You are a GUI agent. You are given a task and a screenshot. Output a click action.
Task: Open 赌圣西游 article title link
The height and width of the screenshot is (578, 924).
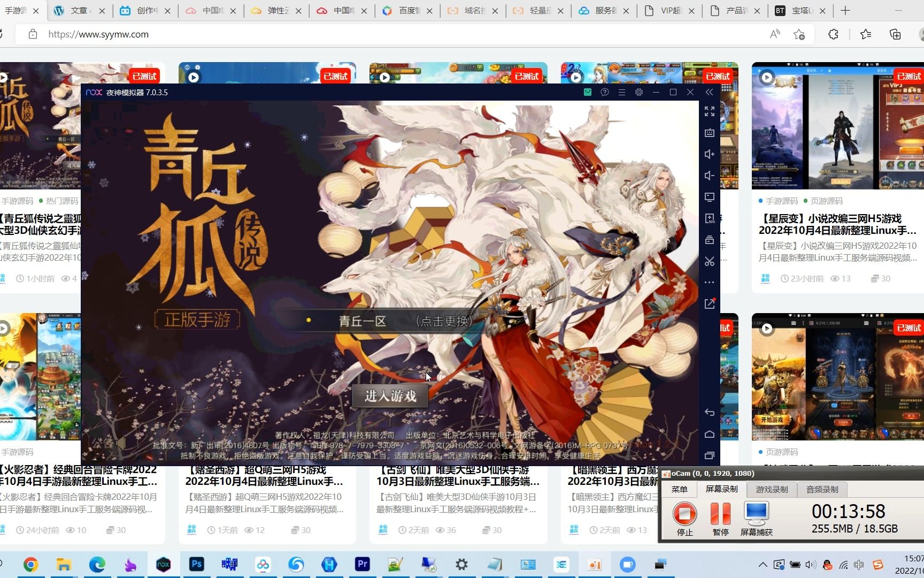[x=264, y=475]
